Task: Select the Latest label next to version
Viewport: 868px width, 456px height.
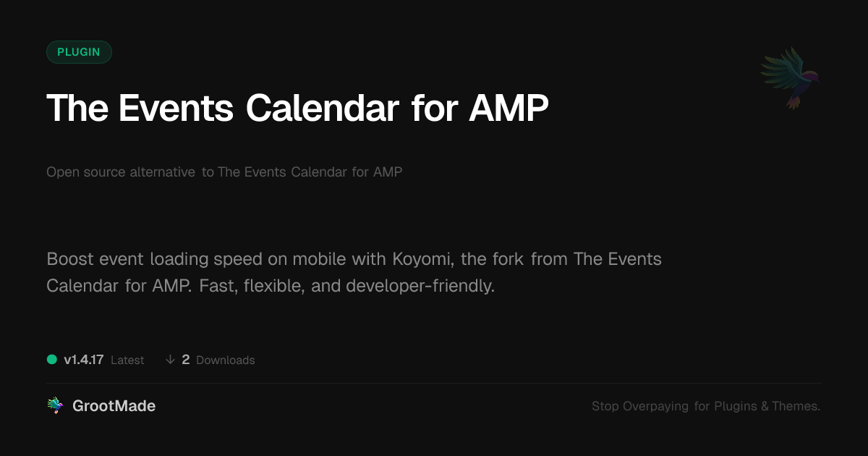Action: (127, 360)
